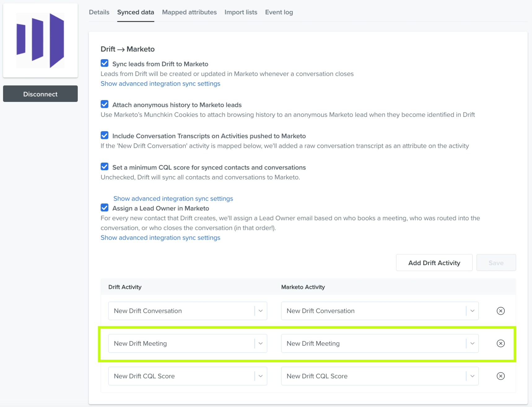Open the Details tab
The image size is (532, 407).
[x=99, y=12]
